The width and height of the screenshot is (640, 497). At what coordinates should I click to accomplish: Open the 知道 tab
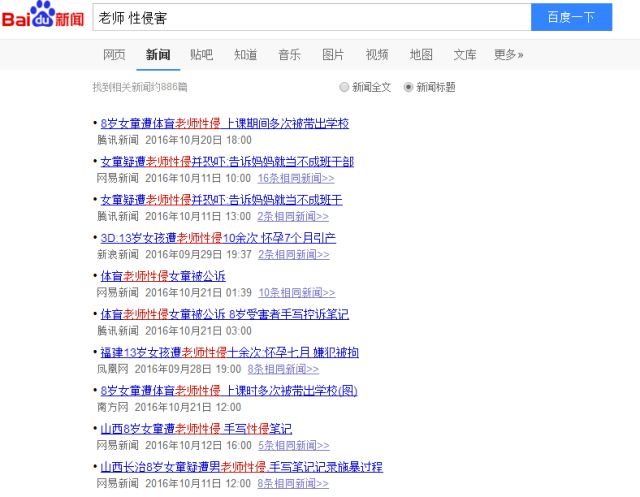tap(246, 55)
